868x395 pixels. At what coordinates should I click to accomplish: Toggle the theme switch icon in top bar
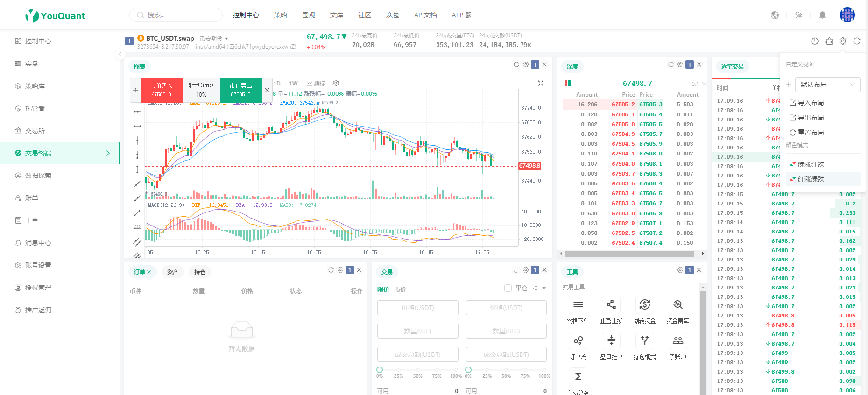pyautogui.click(x=798, y=15)
